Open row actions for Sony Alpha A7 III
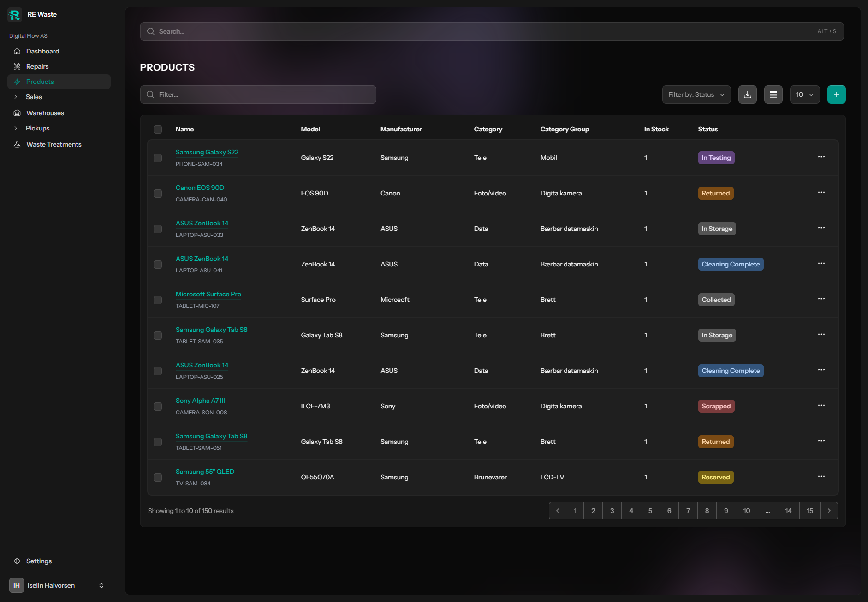The height and width of the screenshot is (602, 868). (821, 406)
